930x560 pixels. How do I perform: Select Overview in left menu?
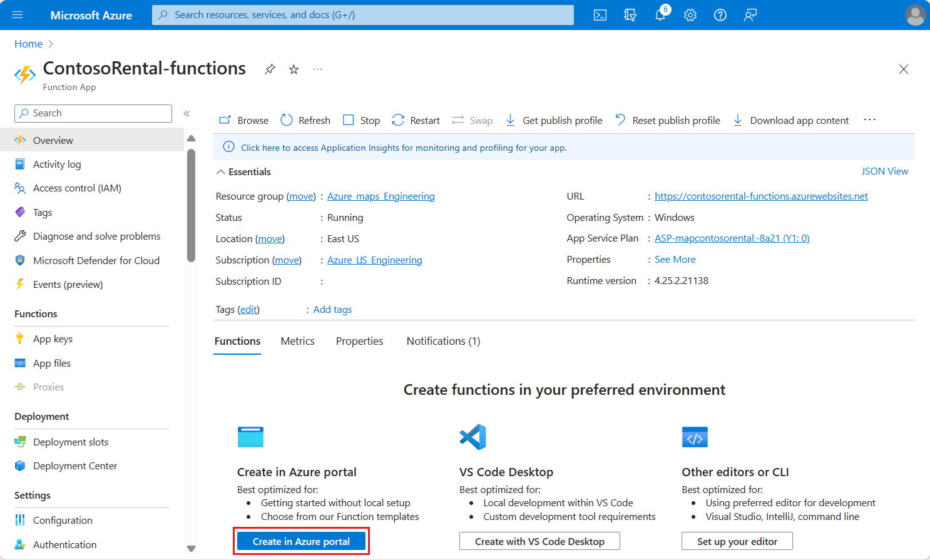pos(92,140)
